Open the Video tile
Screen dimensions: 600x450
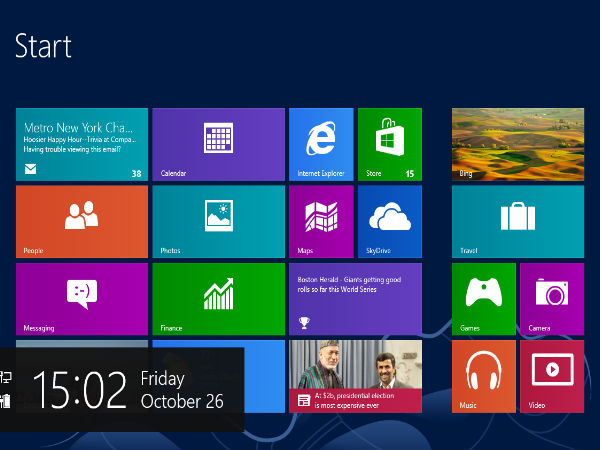coord(552,377)
